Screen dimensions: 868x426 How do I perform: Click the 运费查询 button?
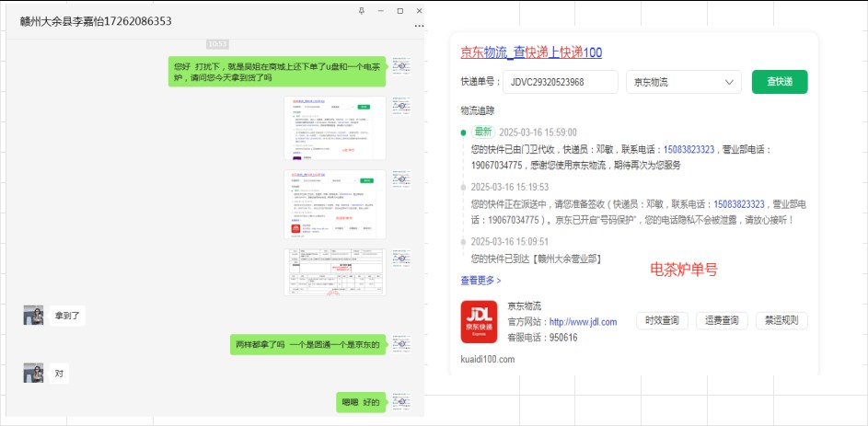[722, 320]
